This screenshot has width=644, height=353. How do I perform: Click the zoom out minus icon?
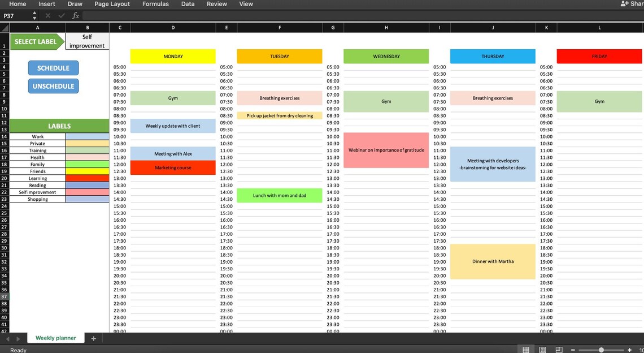pos(573,350)
